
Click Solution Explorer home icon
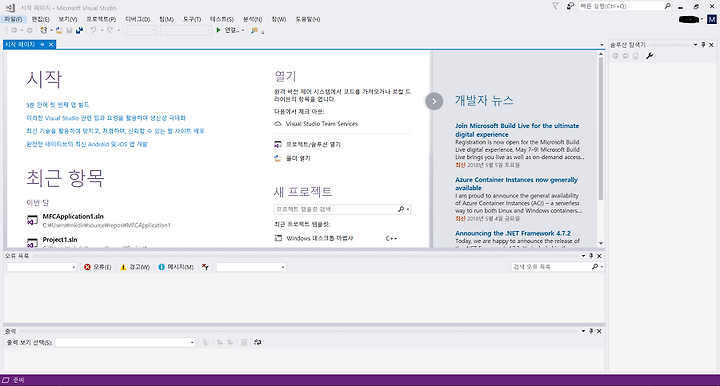[x=636, y=56]
